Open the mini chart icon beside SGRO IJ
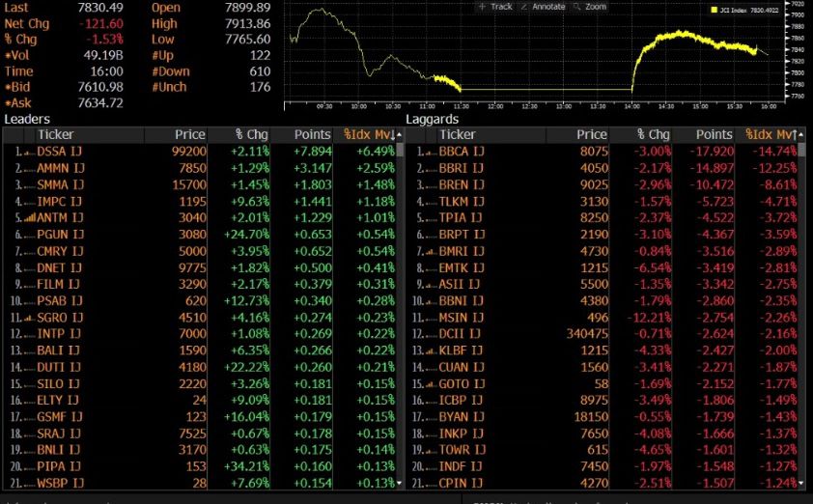 (30, 318)
